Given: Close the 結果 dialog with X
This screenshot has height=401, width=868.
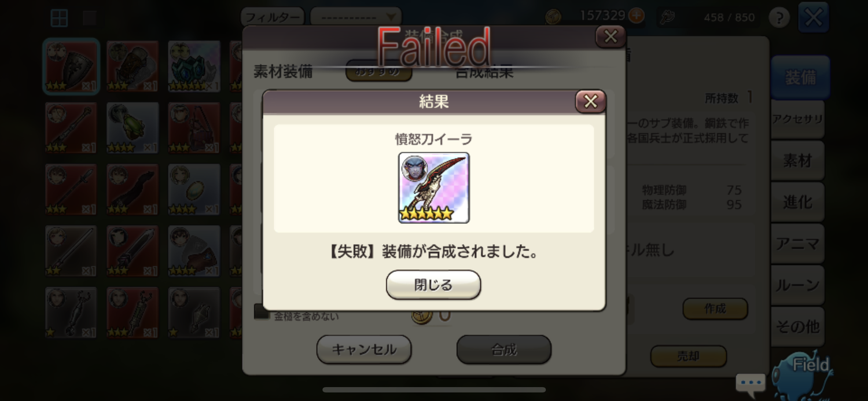Looking at the screenshot, I should coord(590,102).
